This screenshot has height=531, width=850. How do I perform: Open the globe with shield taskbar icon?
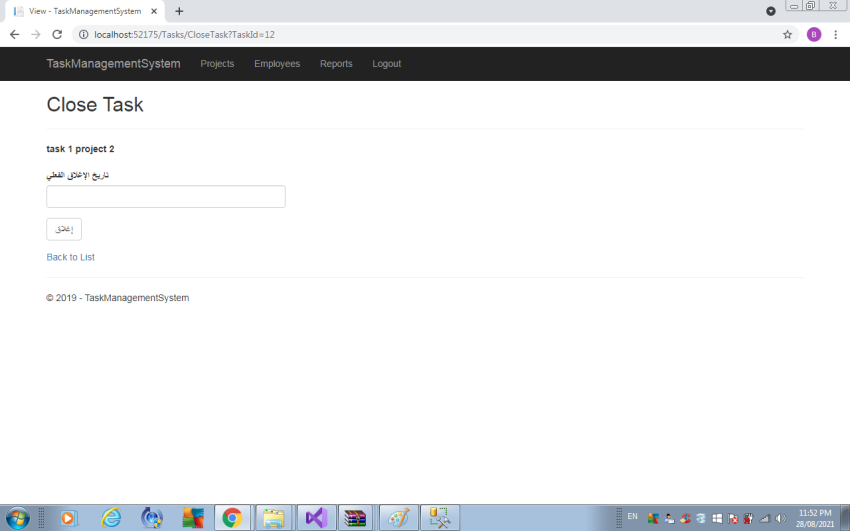coord(152,518)
